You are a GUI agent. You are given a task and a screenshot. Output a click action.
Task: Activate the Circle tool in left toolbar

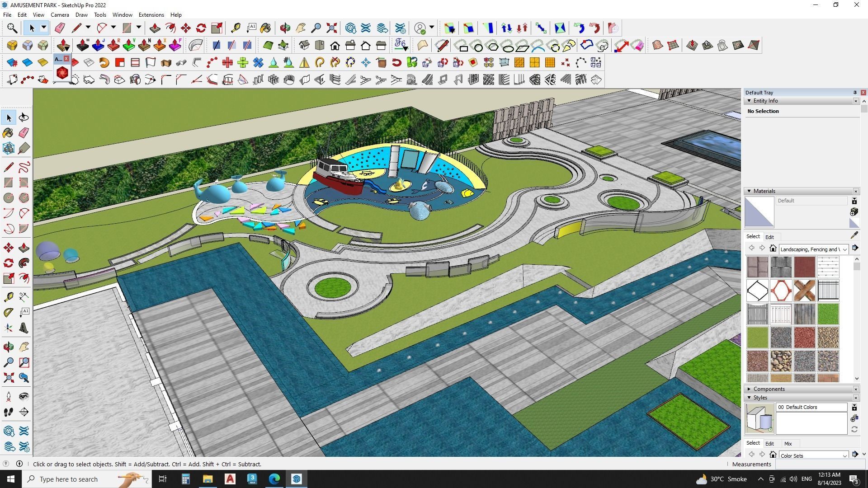pos(8,198)
